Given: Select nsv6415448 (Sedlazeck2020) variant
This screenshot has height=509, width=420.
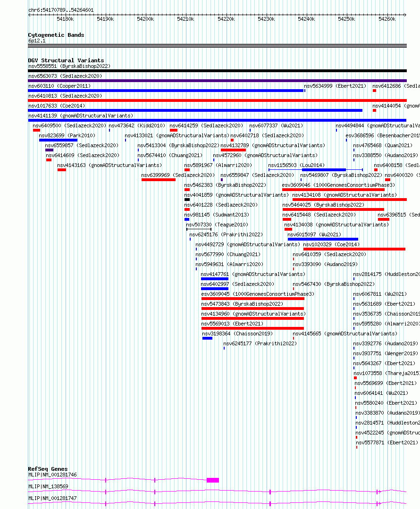Looking at the screenshot, I should [319, 215].
